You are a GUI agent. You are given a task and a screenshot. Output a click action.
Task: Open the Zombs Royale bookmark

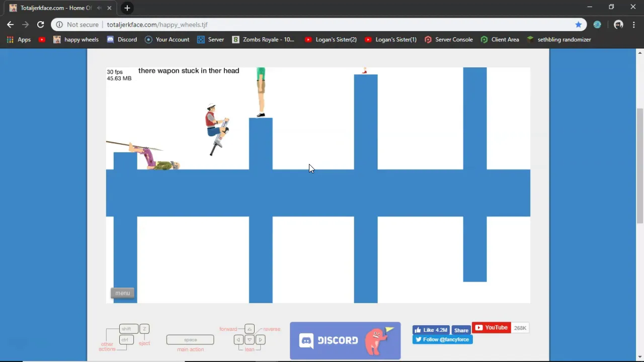point(263,39)
